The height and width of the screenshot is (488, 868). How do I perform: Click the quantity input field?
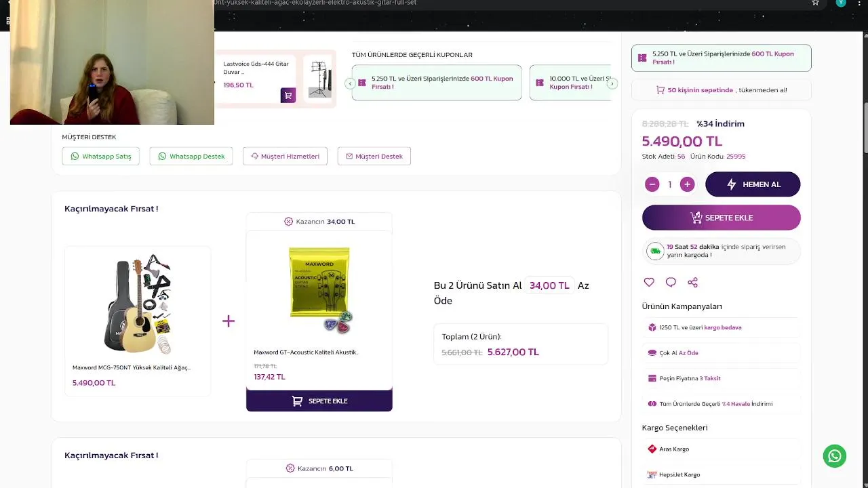coord(670,184)
